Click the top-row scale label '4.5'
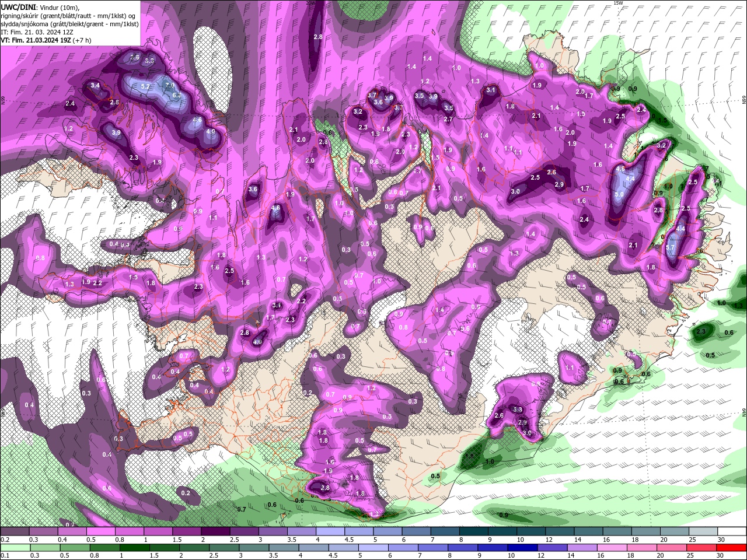This screenshot has width=747, height=560. click(x=349, y=540)
